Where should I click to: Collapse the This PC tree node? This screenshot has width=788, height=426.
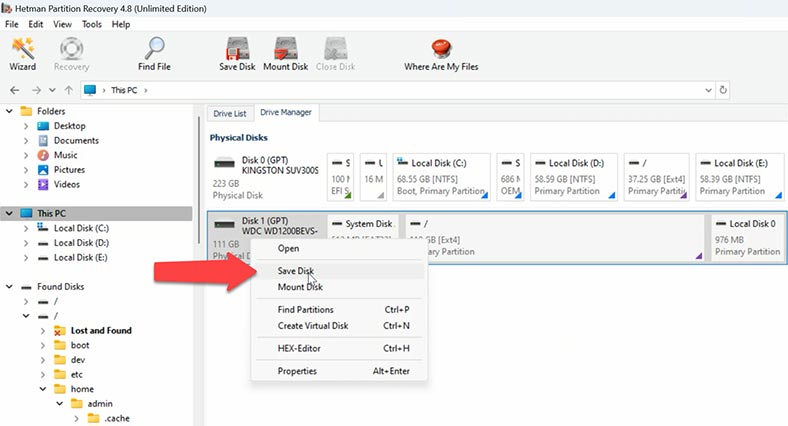tap(9, 213)
